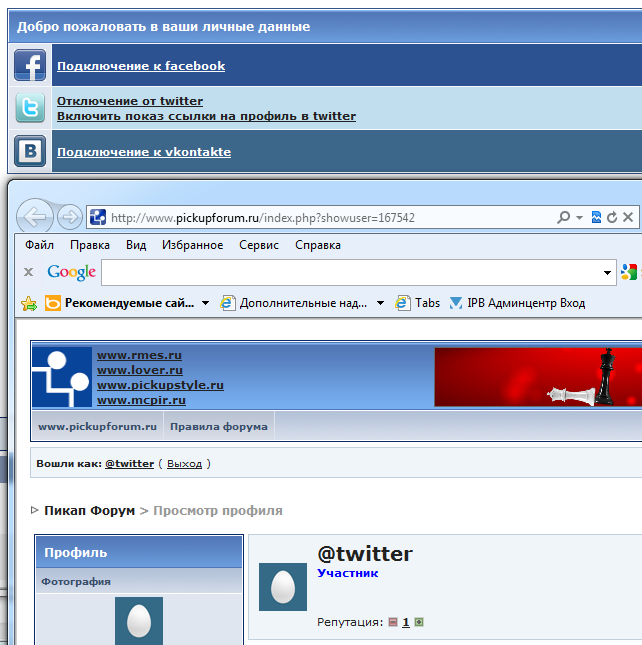This screenshot has width=642, height=645.
Task: Click the VKontakte logo icon
Action: pos(30,152)
